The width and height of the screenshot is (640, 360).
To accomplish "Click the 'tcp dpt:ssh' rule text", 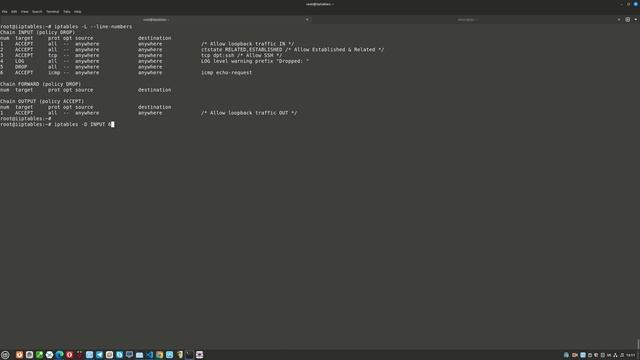I will click(x=217, y=55).
